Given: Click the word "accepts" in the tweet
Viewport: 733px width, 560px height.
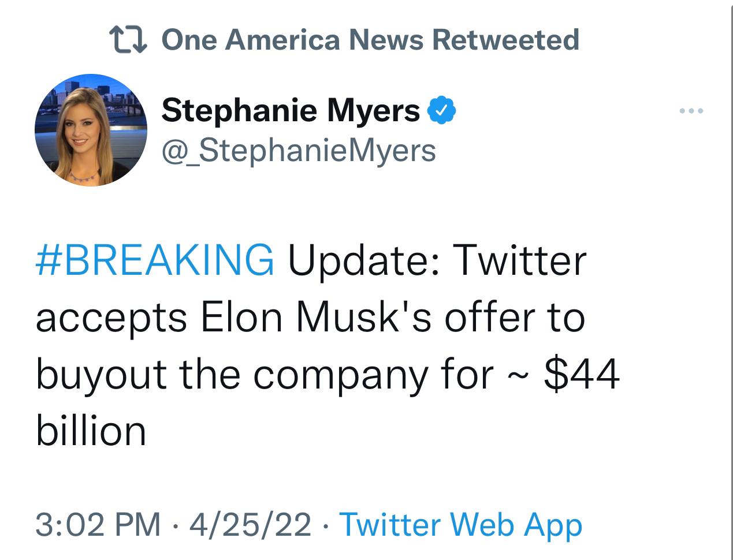Looking at the screenshot, I should [x=111, y=319].
